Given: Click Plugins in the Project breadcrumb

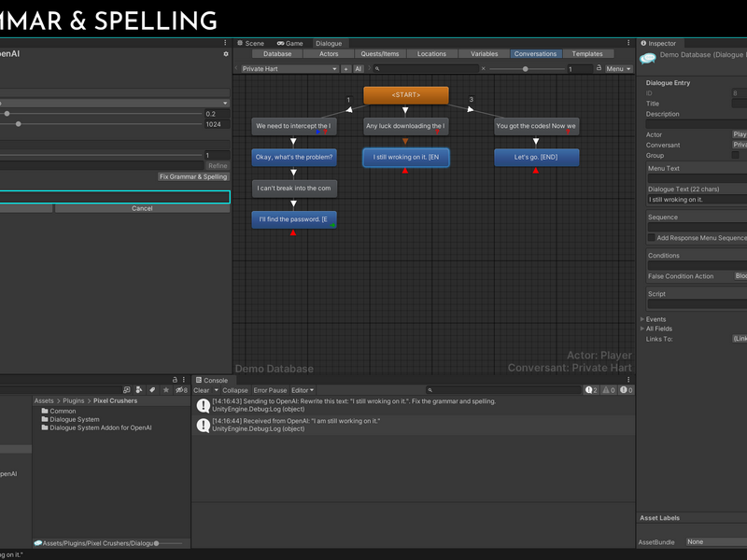Looking at the screenshot, I should click(x=74, y=401).
